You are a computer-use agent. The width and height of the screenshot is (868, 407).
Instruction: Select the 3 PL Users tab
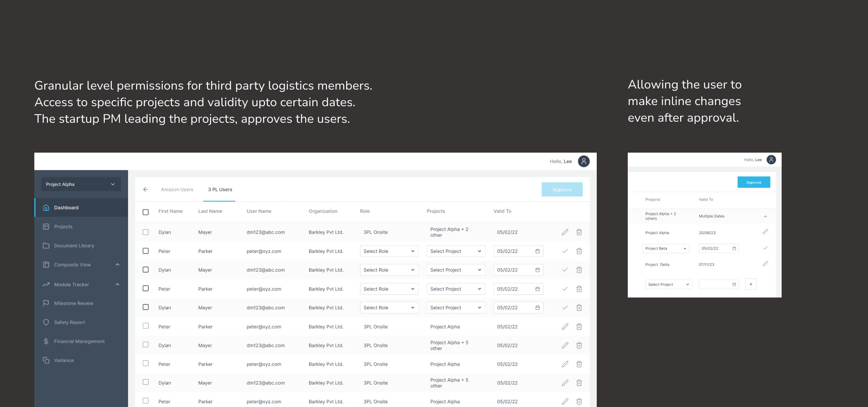(219, 189)
